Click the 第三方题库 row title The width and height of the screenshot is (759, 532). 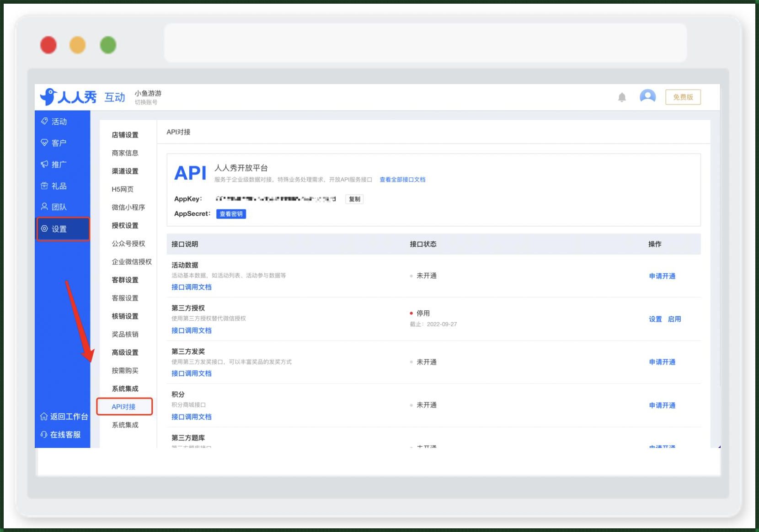click(188, 438)
